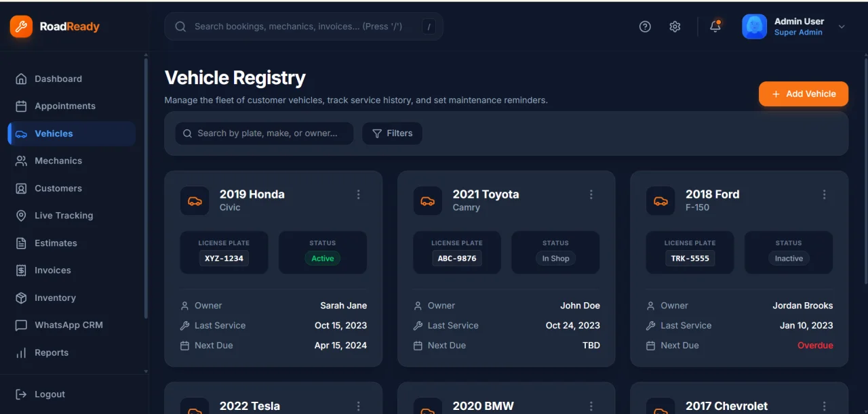Click the 2021 Toyota title

coord(486,194)
